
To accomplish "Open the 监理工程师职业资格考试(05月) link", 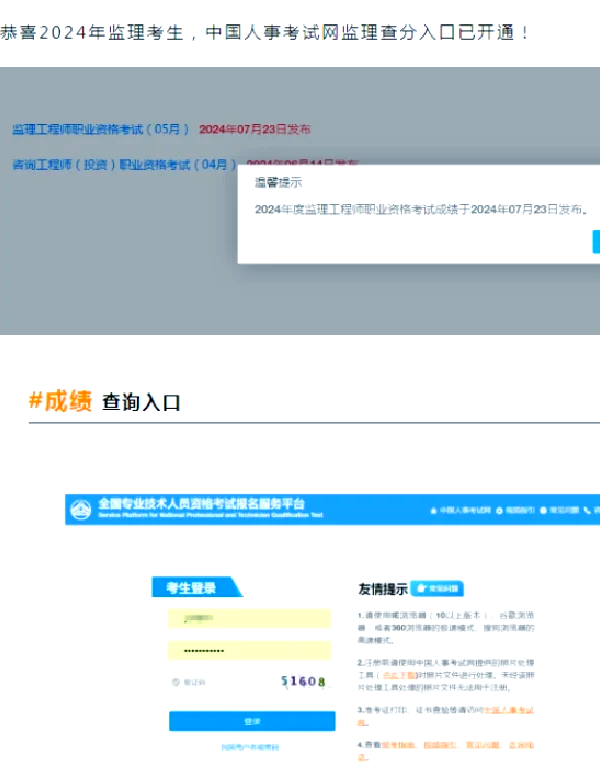I will (100, 129).
